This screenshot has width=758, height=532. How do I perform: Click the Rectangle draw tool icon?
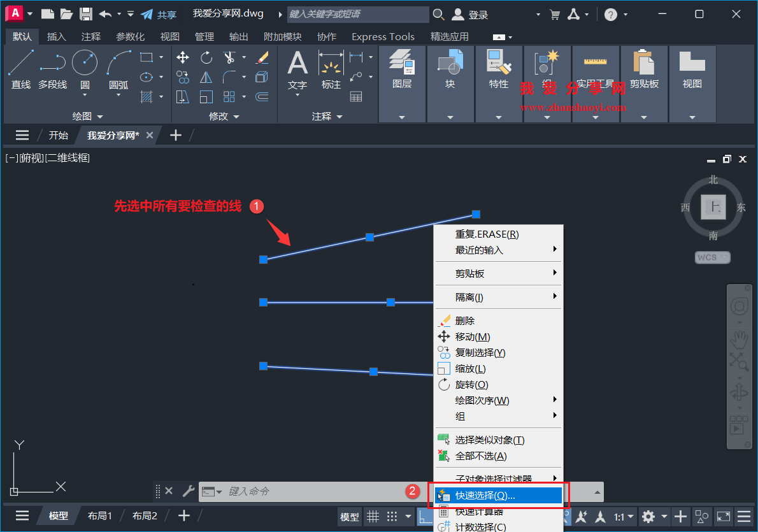(x=147, y=57)
